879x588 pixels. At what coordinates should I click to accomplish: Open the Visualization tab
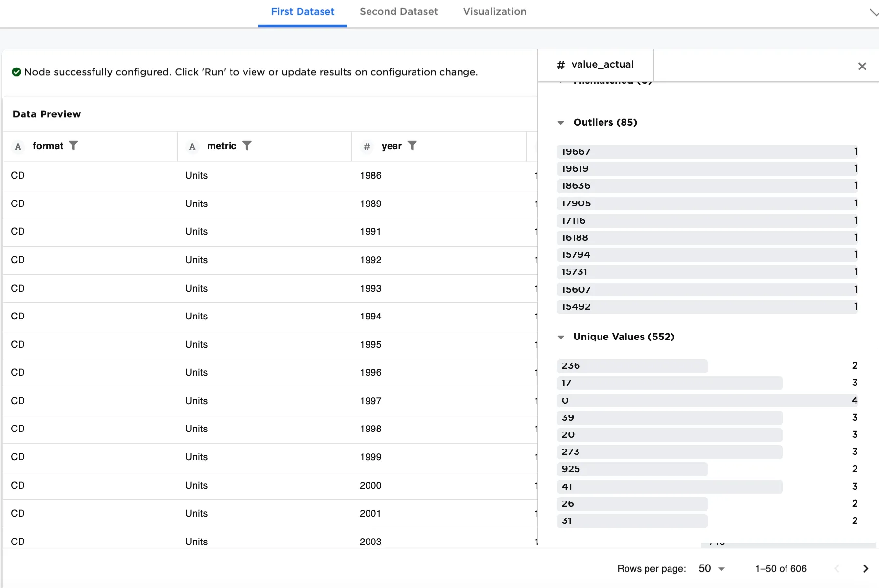(494, 12)
